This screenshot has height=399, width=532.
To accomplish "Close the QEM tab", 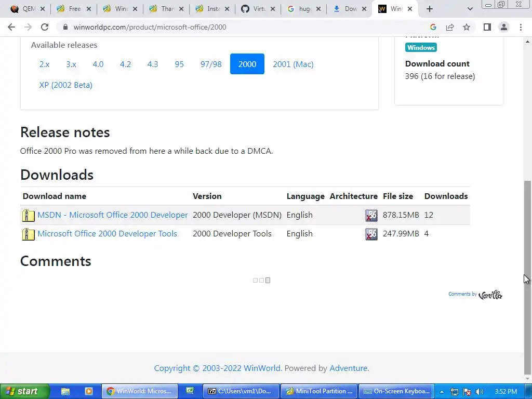I will coord(43,9).
